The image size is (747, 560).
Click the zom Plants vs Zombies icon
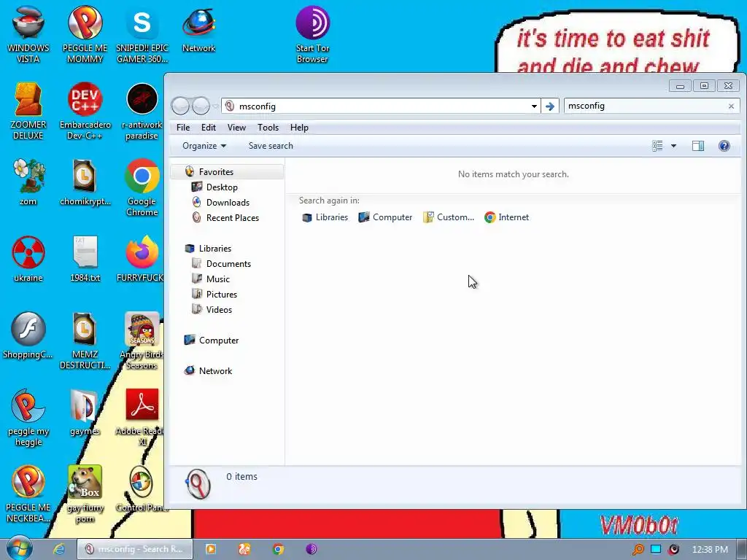point(28,182)
